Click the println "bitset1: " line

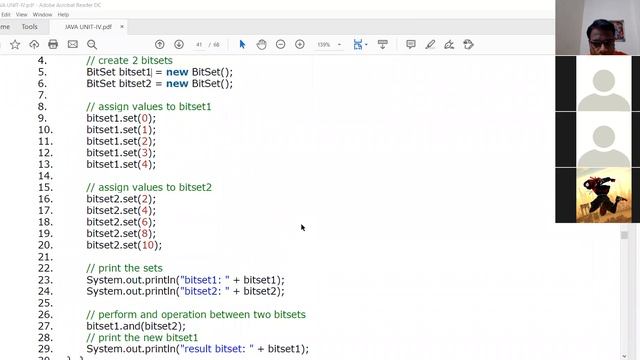point(185,280)
